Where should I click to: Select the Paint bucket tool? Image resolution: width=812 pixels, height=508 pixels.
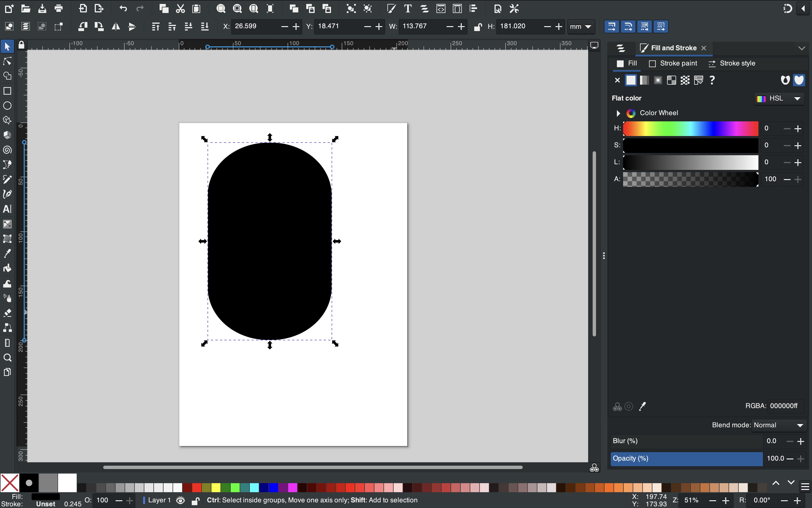click(x=7, y=268)
